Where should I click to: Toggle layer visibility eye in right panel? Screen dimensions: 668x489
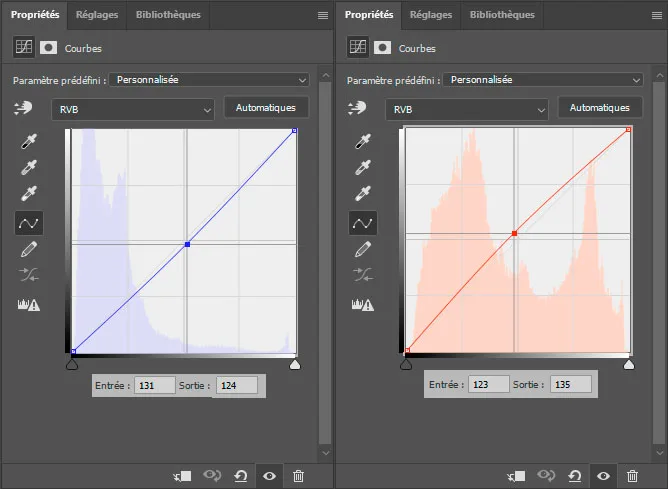point(602,476)
